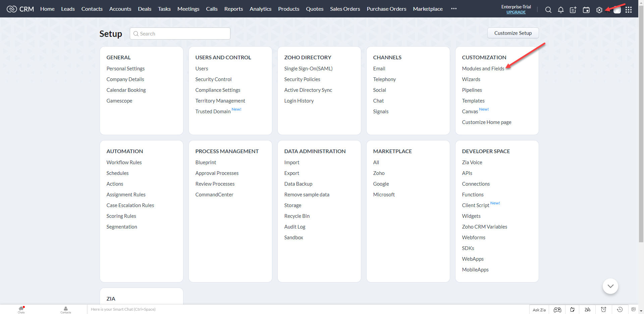Open Recycle Bin settings

tap(297, 216)
